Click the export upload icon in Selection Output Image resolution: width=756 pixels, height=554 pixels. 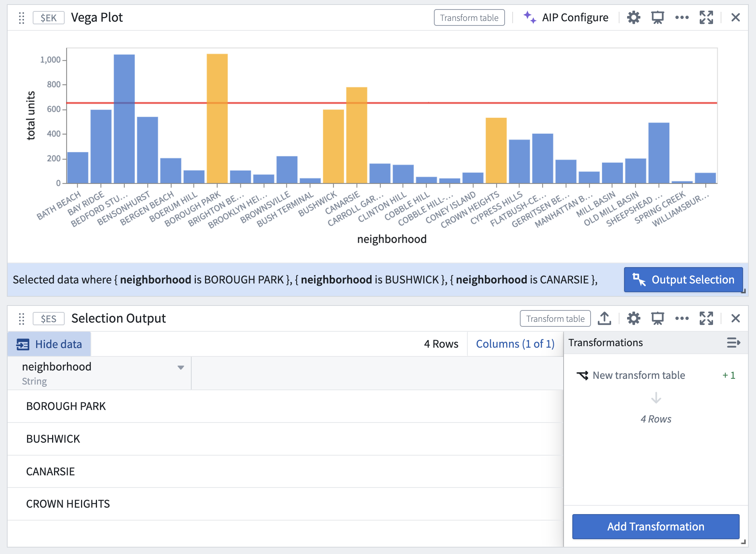604,318
